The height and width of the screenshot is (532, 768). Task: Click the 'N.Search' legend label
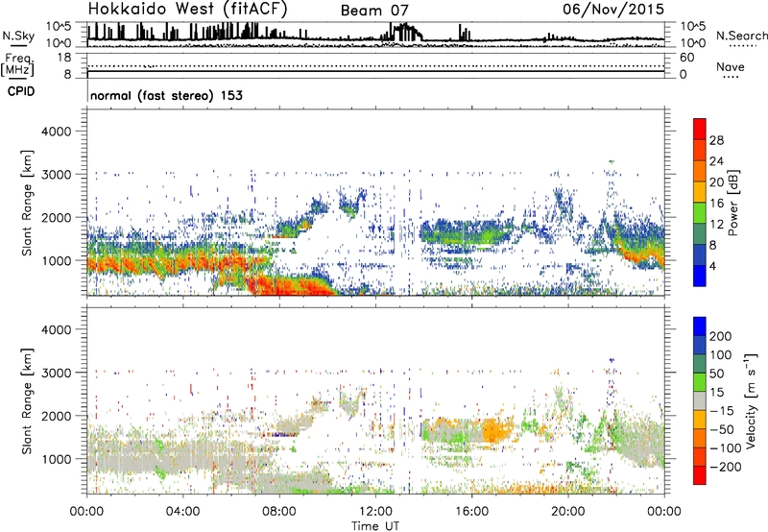coord(741,36)
